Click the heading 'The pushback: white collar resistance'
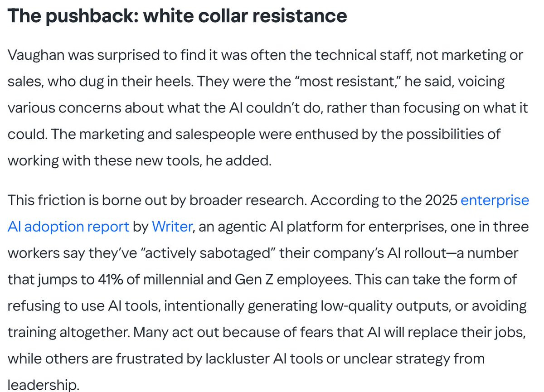 click(177, 16)
